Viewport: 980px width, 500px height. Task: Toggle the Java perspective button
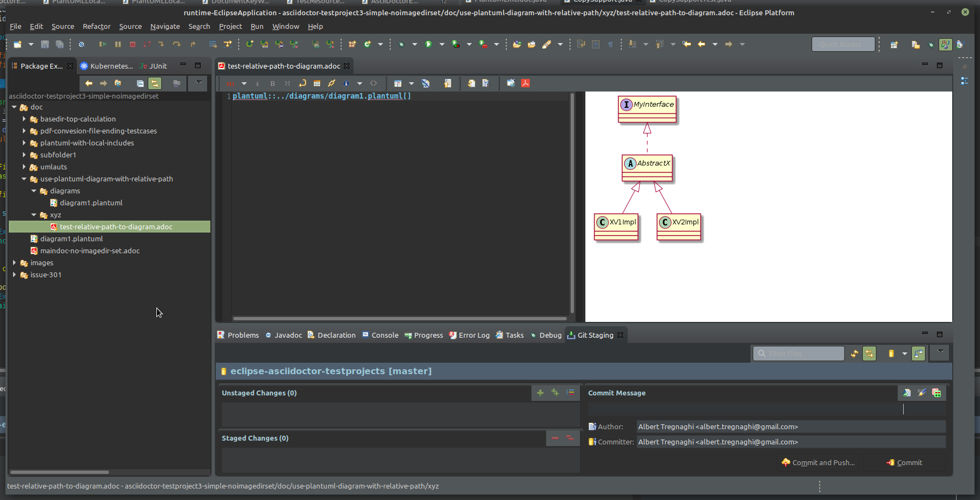[x=946, y=45]
